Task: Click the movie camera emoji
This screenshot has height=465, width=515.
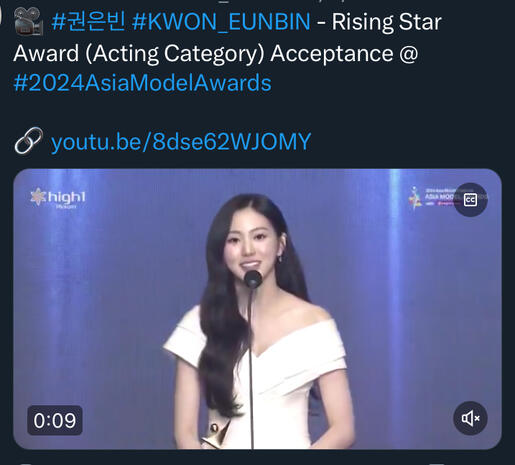Action: coord(29,22)
